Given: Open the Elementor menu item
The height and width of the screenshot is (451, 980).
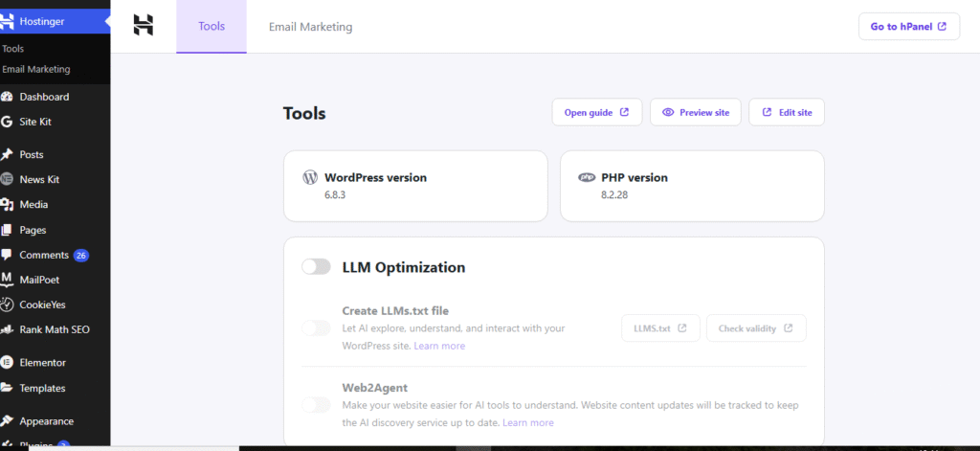Looking at the screenshot, I should click(x=55, y=362).
